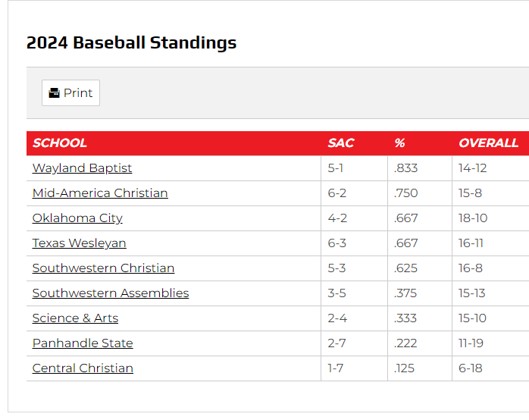Open Southwestern Christian link
The height and width of the screenshot is (420, 529).
coord(103,268)
